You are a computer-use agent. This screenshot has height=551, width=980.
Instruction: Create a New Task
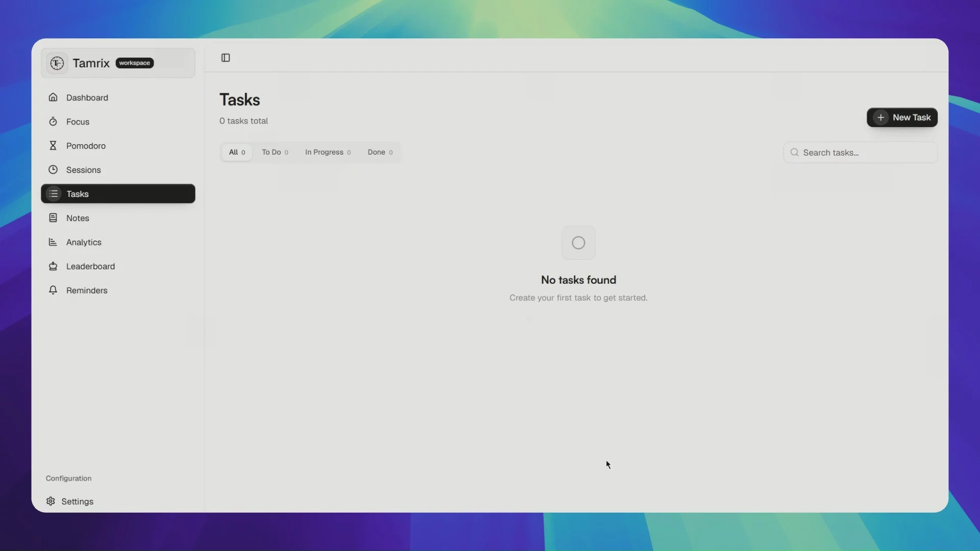[x=902, y=117]
